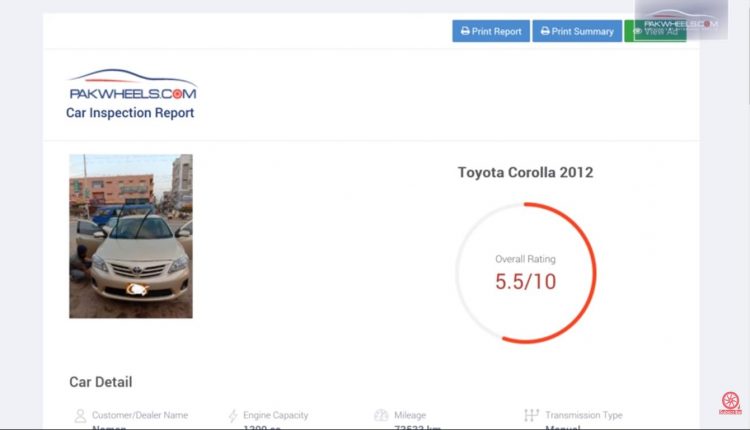Select the Car Detail heading
The width and height of the screenshot is (750, 430).
[100, 382]
